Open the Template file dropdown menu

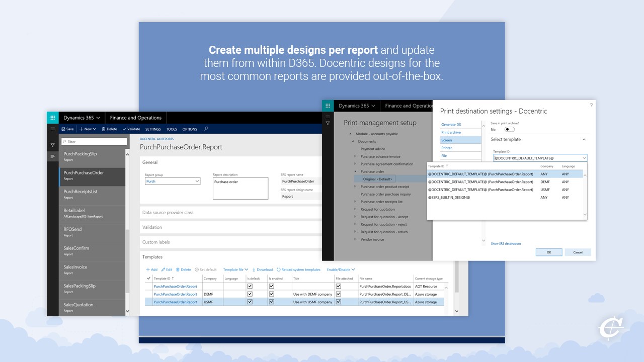236,269
